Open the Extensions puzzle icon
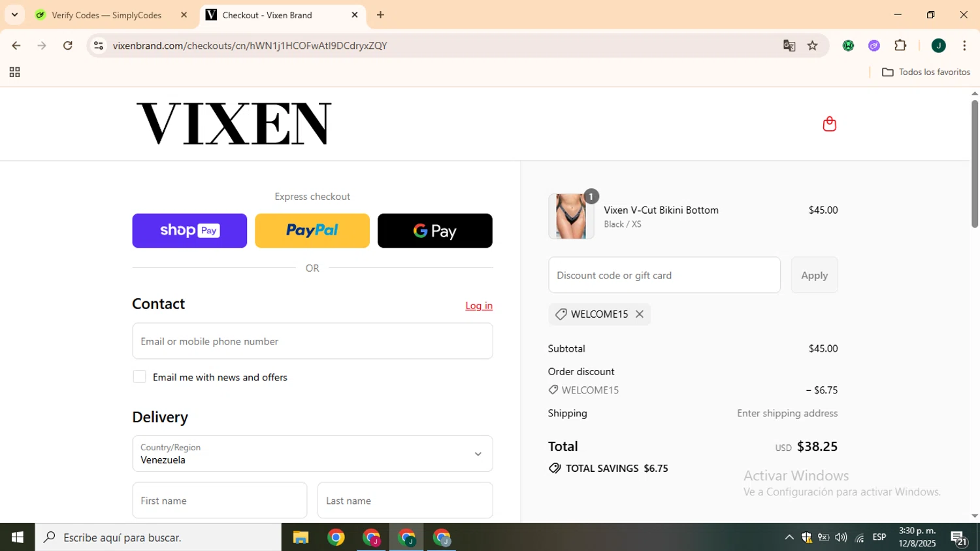The image size is (980, 551). [x=900, y=46]
